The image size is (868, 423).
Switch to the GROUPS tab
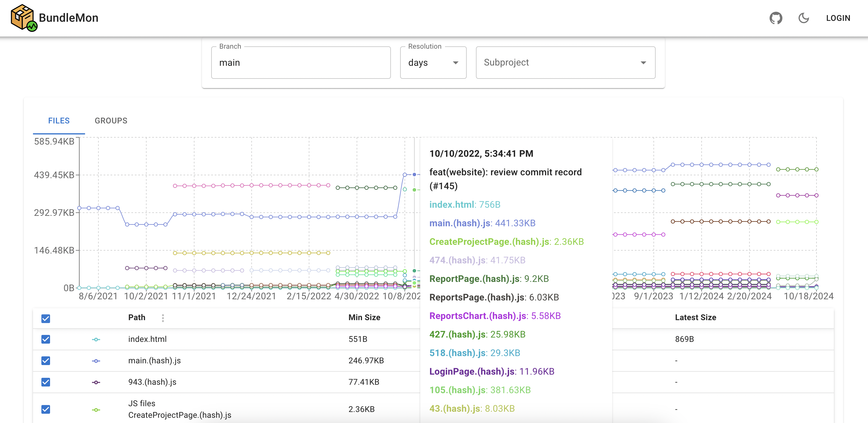(x=111, y=121)
